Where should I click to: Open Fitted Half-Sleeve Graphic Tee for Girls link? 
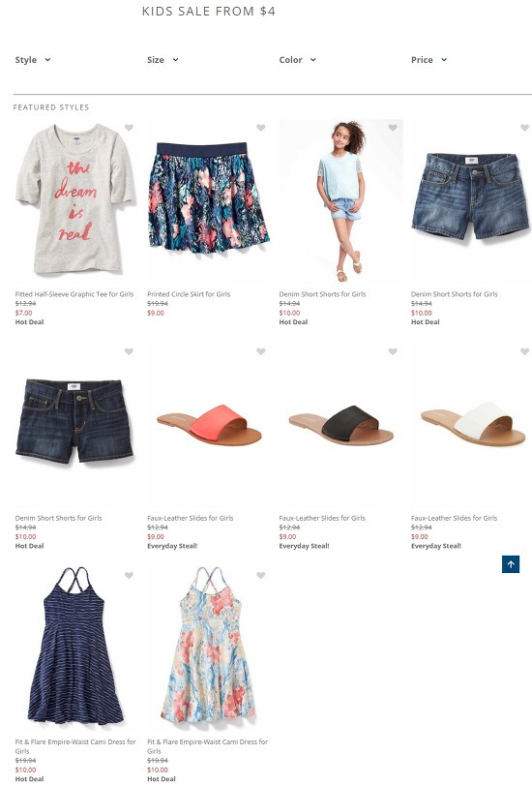pyautogui.click(x=74, y=294)
